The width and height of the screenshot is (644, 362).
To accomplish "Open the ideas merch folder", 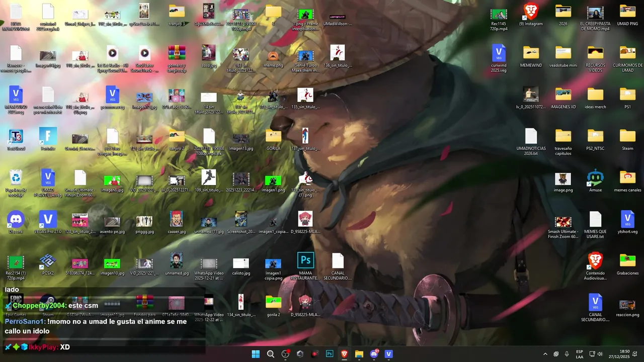I will 595,98.
